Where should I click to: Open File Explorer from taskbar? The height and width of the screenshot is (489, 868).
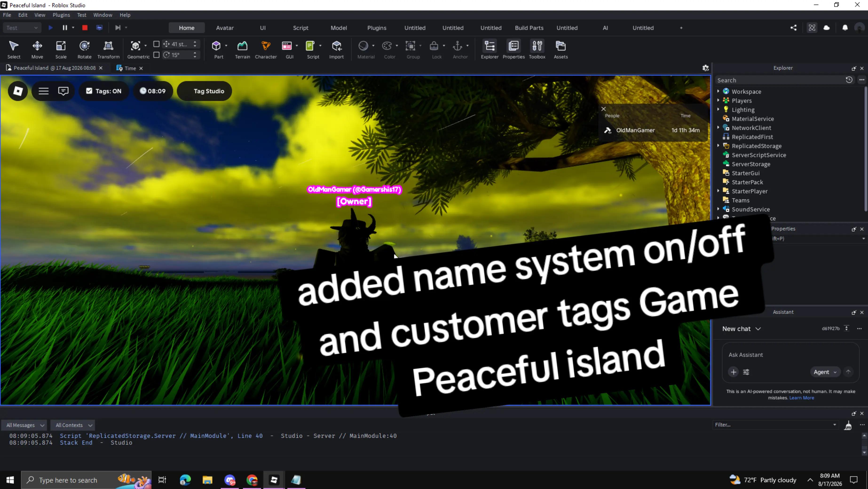point(207,480)
